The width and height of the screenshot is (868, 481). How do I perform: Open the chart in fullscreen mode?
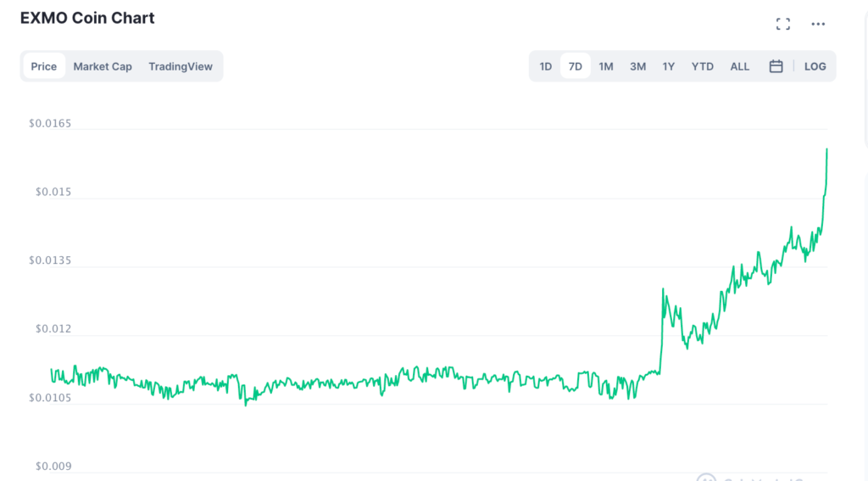tap(782, 24)
